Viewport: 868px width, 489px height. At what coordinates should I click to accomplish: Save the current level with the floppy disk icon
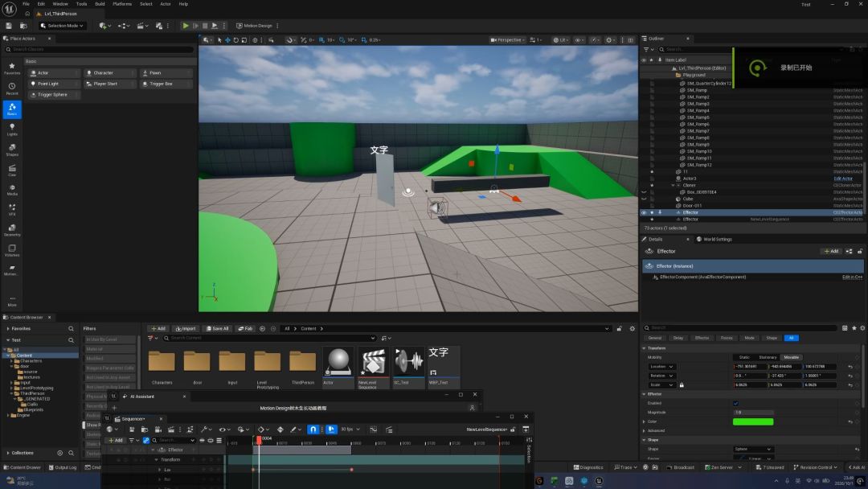[9, 26]
